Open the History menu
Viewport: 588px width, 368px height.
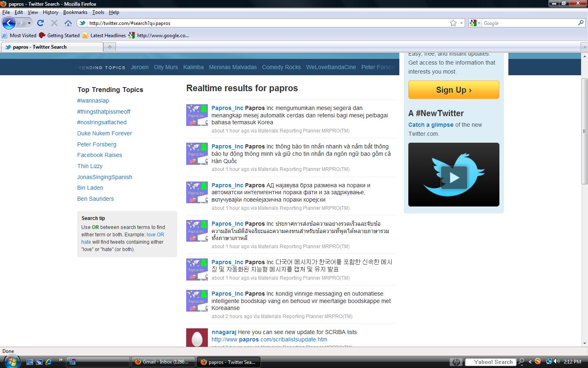pyautogui.click(x=51, y=12)
